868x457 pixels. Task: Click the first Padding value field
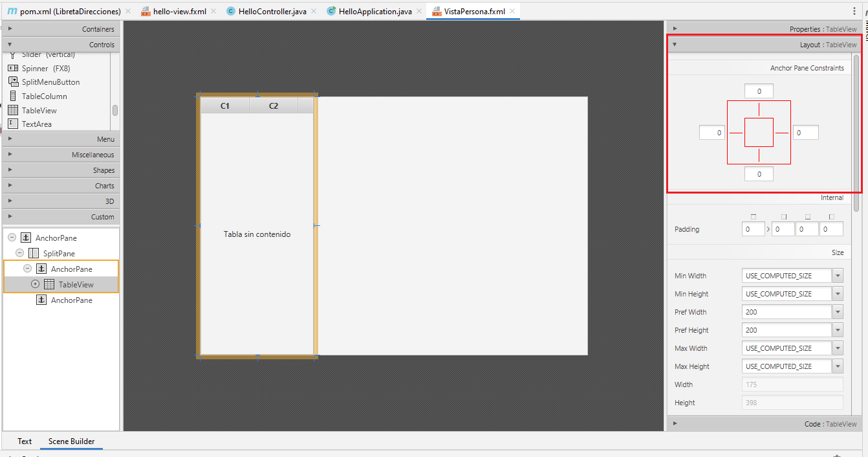tap(754, 229)
